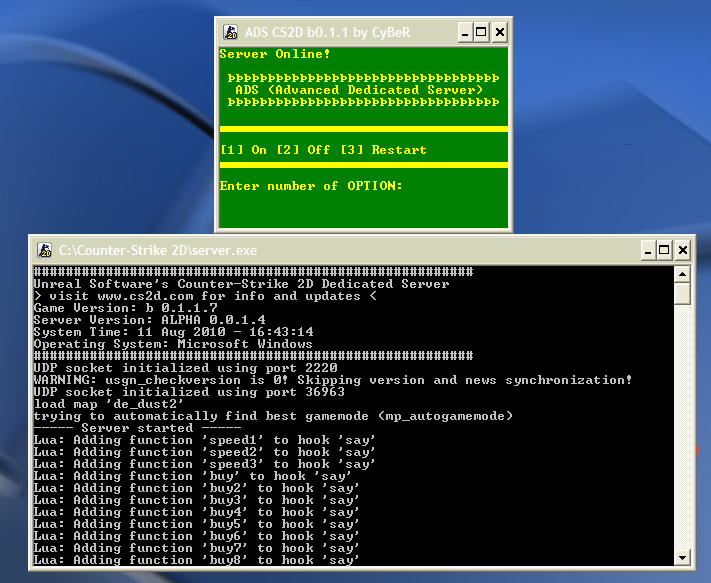Click the C:\Counter-Strike 2D\server.exe title text
The height and width of the screenshot is (583, 711).
coord(158,250)
